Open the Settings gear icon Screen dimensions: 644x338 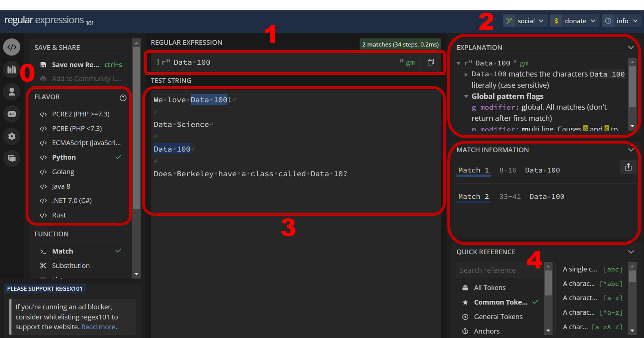point(12,136)
